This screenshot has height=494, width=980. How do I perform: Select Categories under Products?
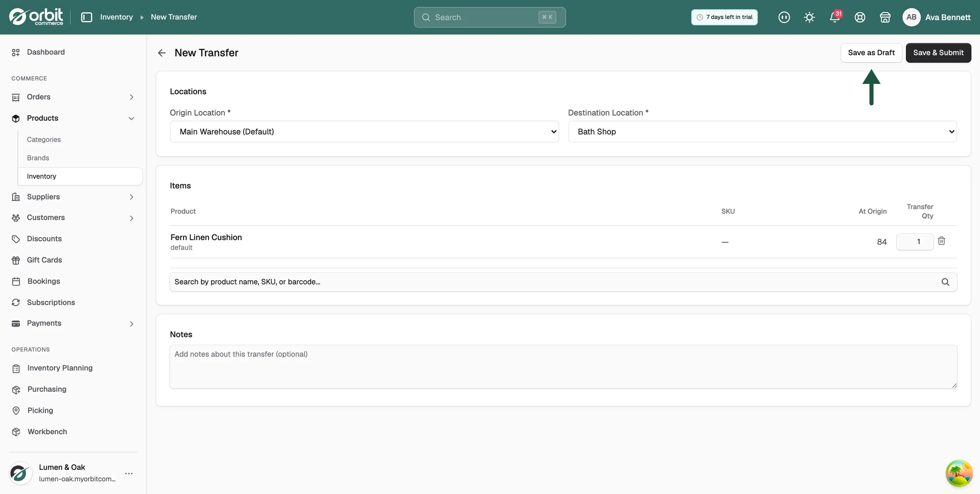(44, 139)
